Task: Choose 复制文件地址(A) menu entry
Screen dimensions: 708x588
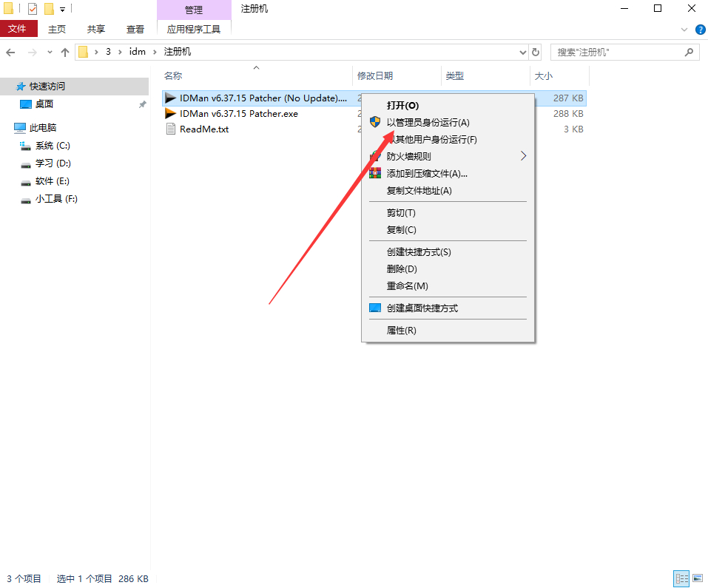Action: point(448,191)
